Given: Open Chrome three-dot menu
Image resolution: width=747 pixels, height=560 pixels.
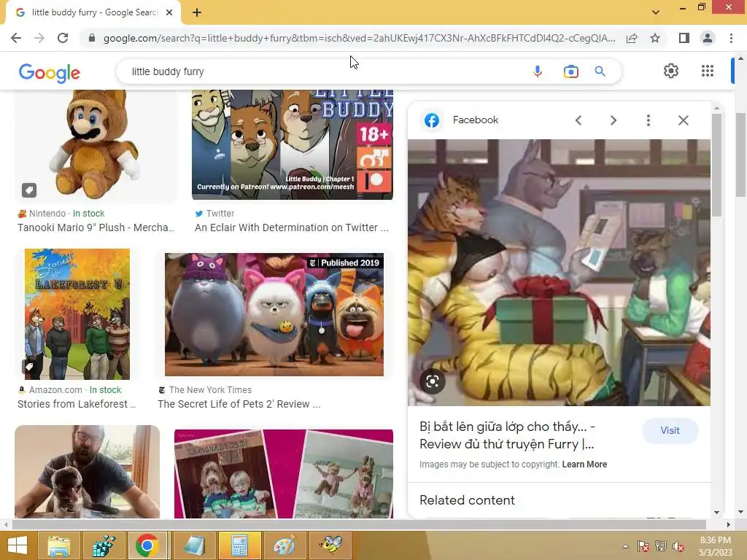Looking at the screenshot, I should click(731, 38).
